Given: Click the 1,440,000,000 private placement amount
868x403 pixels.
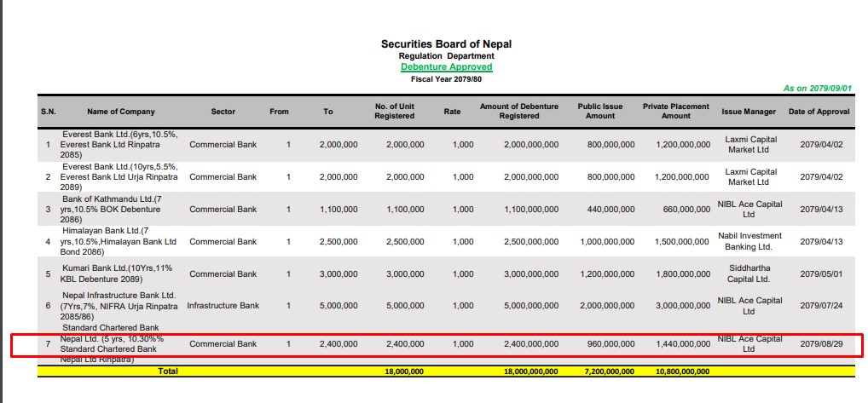Looking at the screenshot, I should [x=682, y=344].
